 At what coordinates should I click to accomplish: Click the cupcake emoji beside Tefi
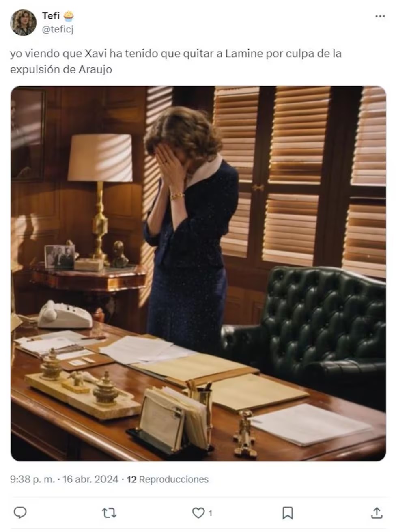click(69, 16)
